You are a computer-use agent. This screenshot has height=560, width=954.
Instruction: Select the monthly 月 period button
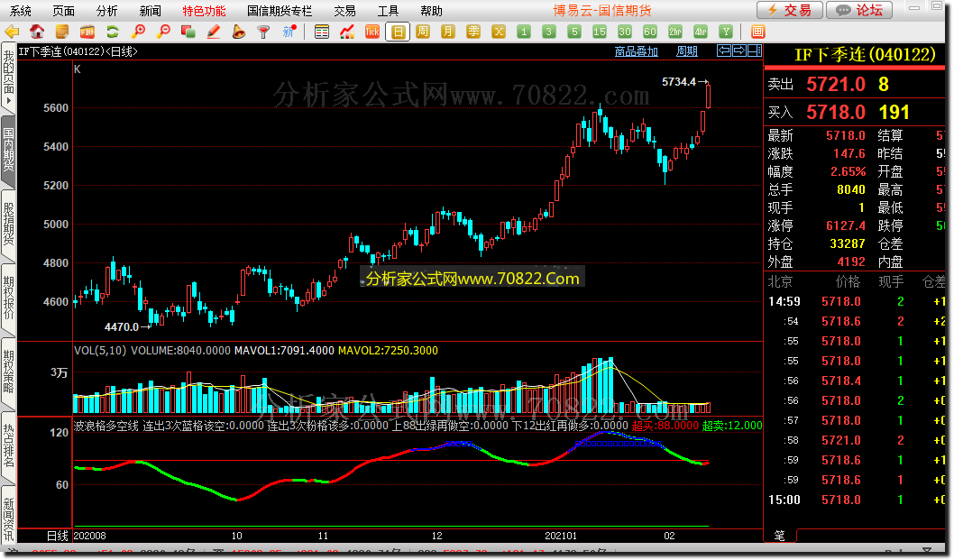tap(448, 32)
